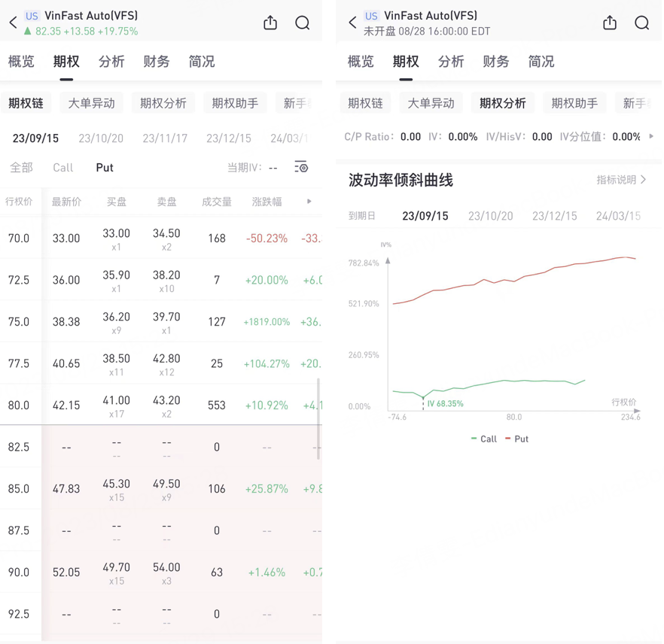Switch to 财务 tab on left screen
The image size is (664, 644).
(x=157, y=62)
